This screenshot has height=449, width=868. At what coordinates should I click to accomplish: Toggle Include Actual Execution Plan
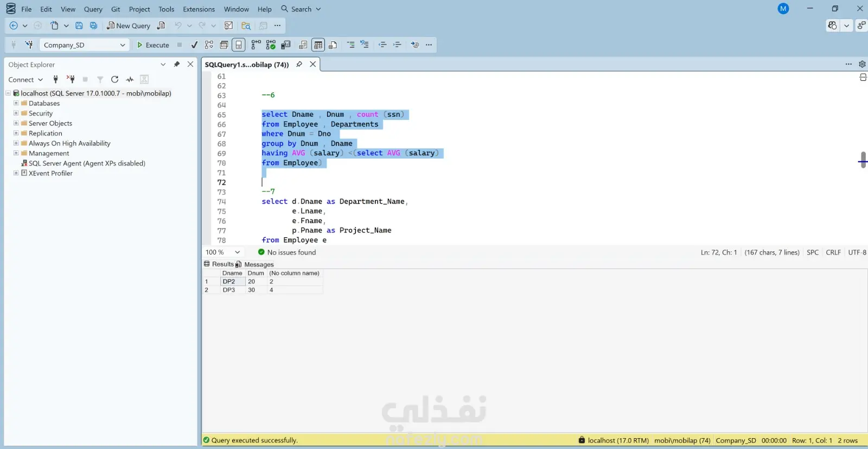click(x=256, y=45)
